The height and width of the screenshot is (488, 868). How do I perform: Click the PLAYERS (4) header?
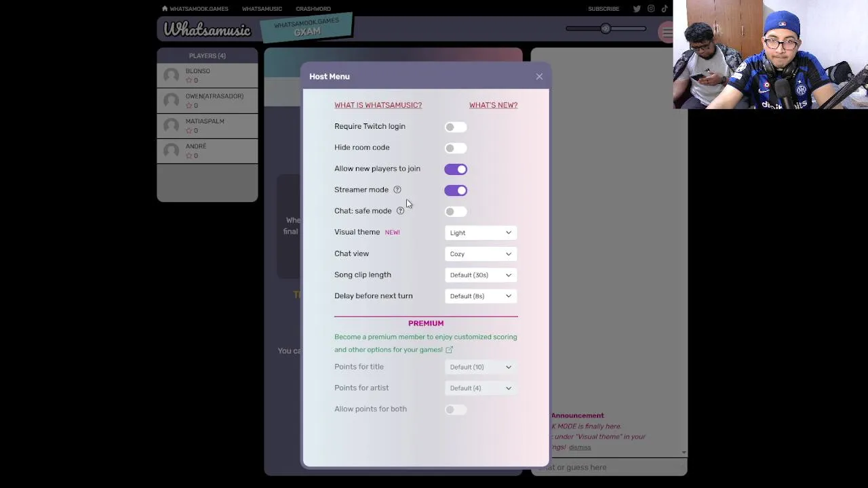pos(208,56)
